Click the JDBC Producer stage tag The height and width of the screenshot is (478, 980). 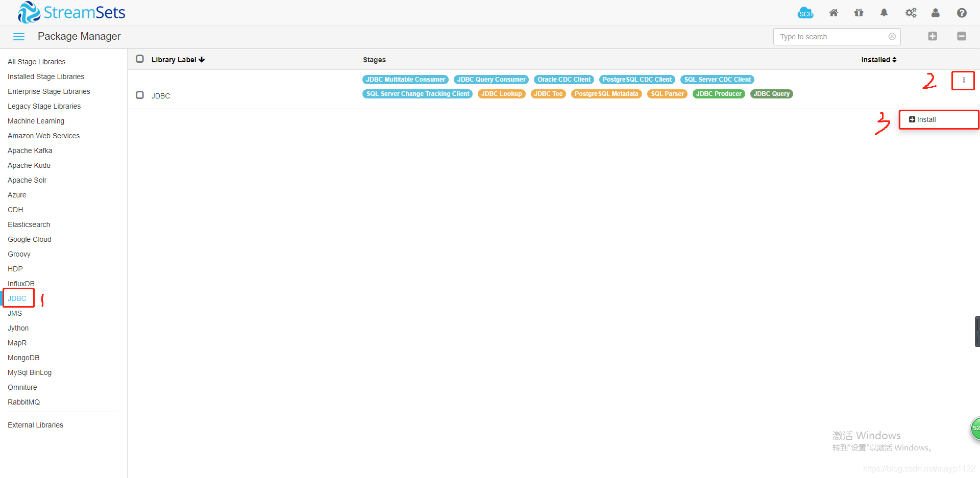click(719, 94)
